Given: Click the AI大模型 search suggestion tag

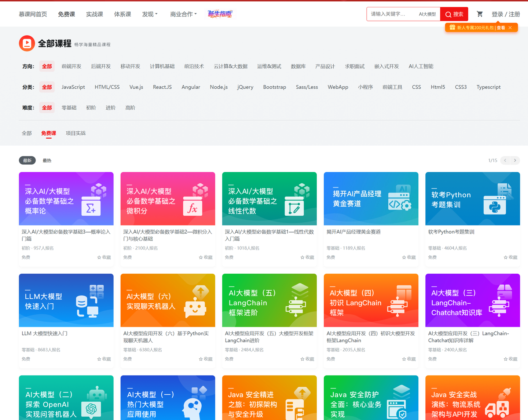Looking at the screenshot, I should pyautogui.click(x=428, y=14).
